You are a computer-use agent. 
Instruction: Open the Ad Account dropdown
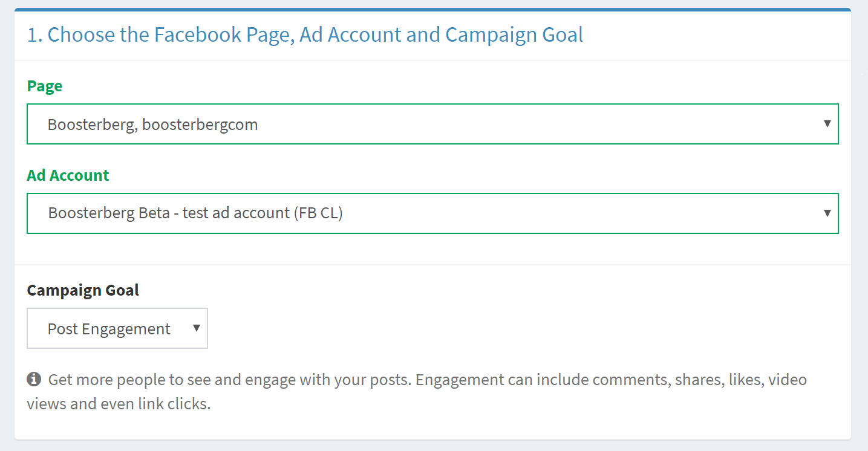432,213
